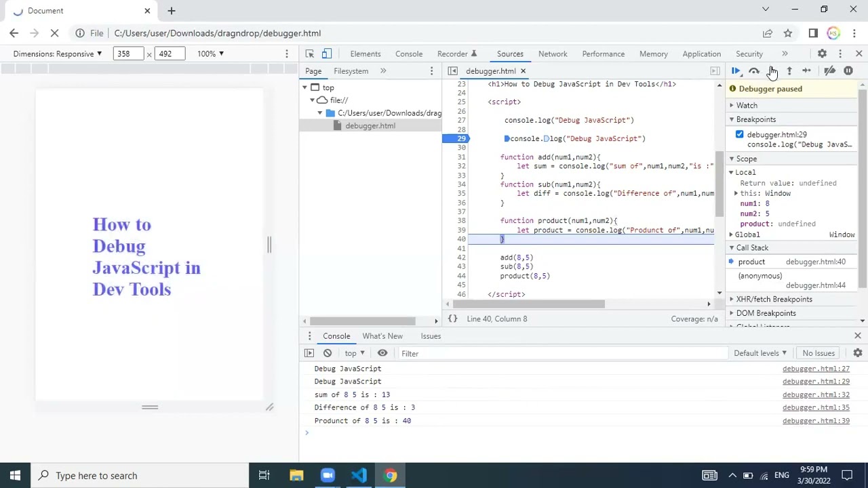868x488 pixels.
Task: Open the console 'top' context dropdown
Action: pos(355,353)
